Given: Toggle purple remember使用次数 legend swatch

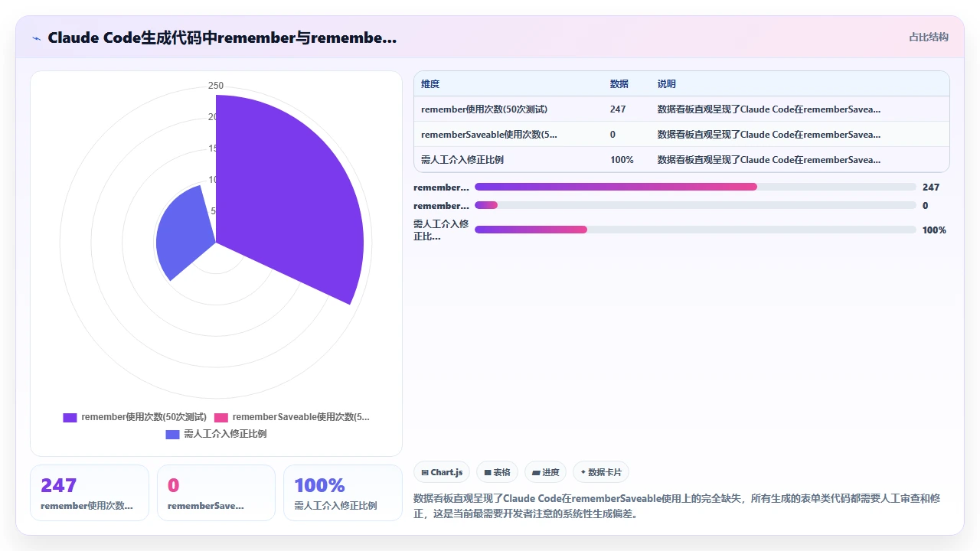Looking at the screenshot, I should tap(70, 417).
